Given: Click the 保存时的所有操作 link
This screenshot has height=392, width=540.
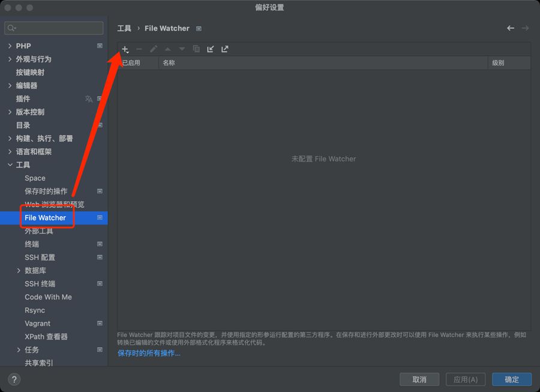Looking at the screenshot, I should click(x=149, y=354).
